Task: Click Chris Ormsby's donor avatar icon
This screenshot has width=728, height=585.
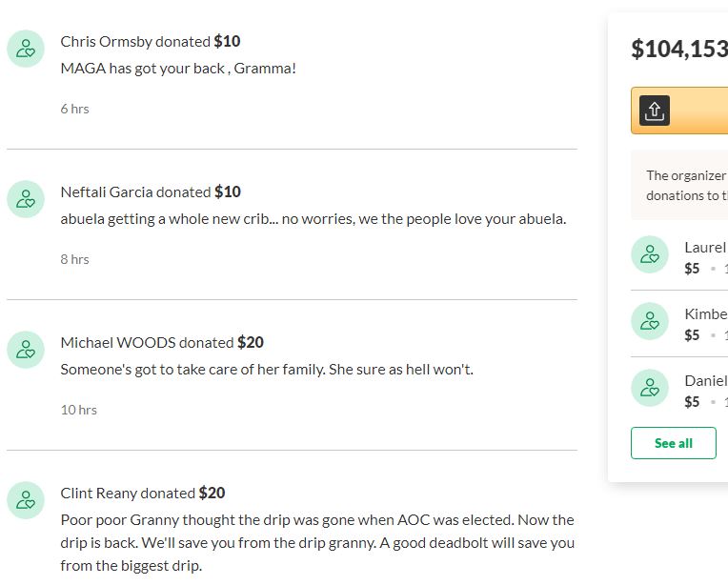Action: pyautogui.click(x=26, y=49)
